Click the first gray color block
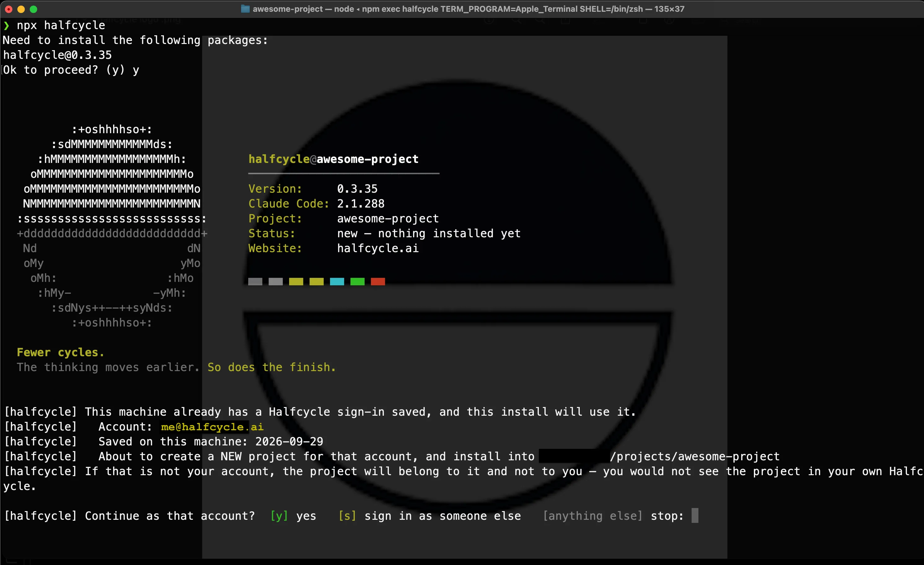Screen dimensions: 924x565 pos(255,282)
